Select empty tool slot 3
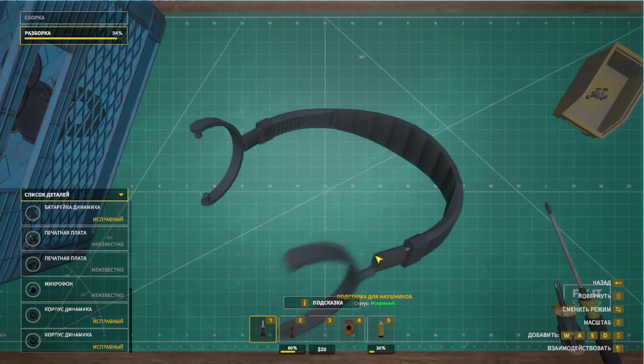Image resolution: width=644 pixels, height=364 pixels. pyautogui.click(x=322, y=329)
